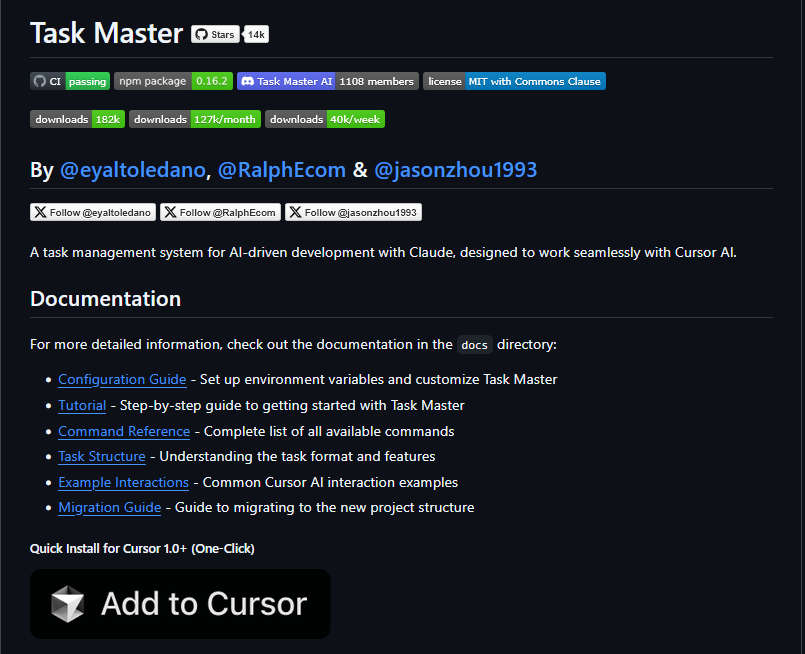The width and height of the screenshot is (805, 654).
Task: Open the Tutorial link
Action: click(x=82, y=406)
